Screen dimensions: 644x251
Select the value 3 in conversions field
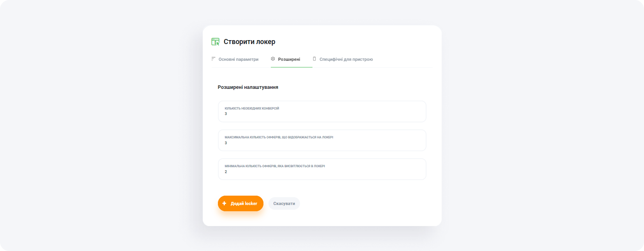pos(225,113)
